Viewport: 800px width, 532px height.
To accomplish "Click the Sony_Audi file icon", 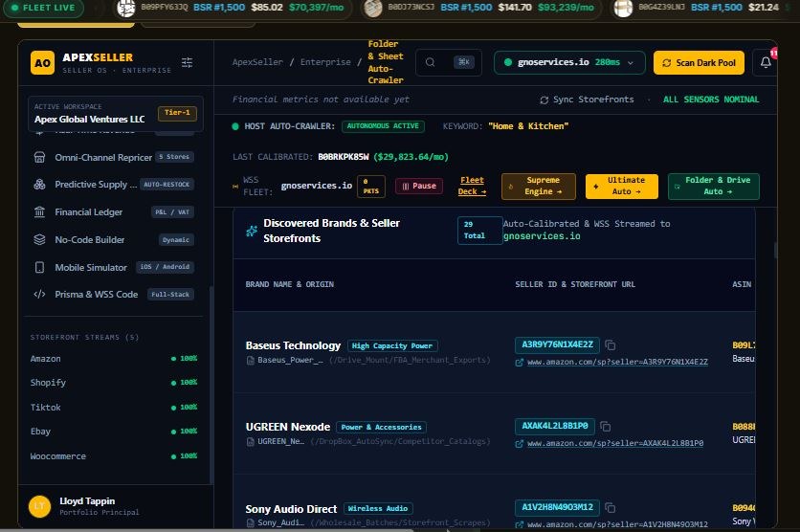I will (x=251, y=522).
